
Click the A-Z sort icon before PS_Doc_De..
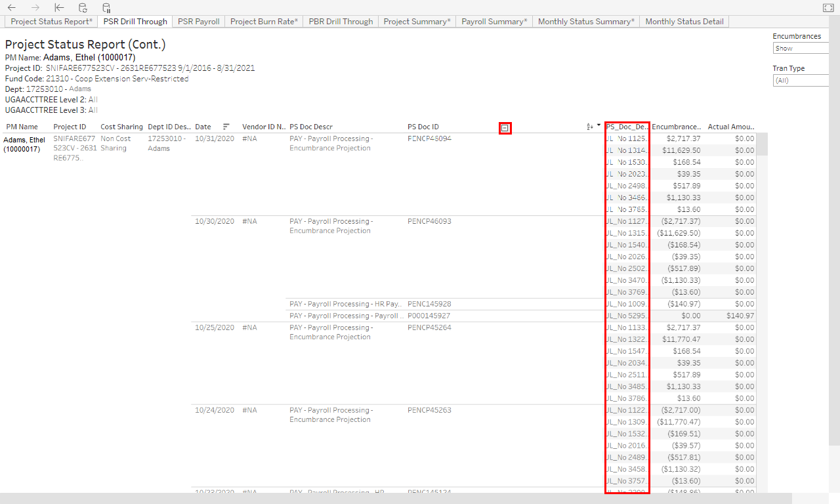[590, 126]
